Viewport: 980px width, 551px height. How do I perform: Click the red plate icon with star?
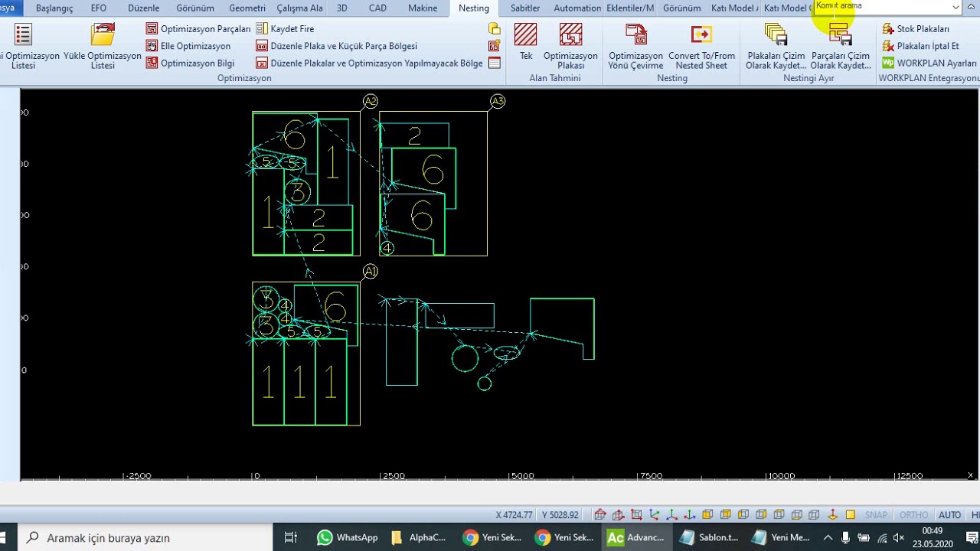point(495,46)
